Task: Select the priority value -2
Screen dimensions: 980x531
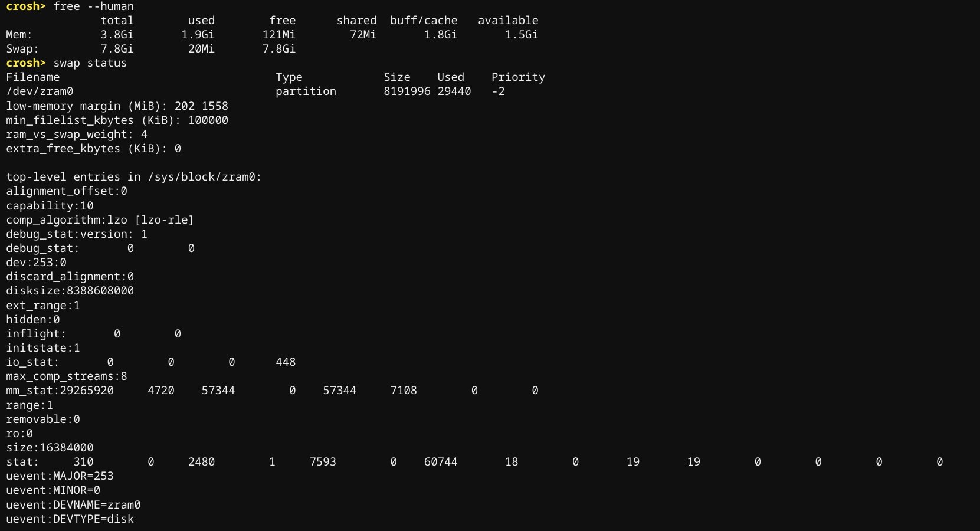Action: tap(498, 91)
